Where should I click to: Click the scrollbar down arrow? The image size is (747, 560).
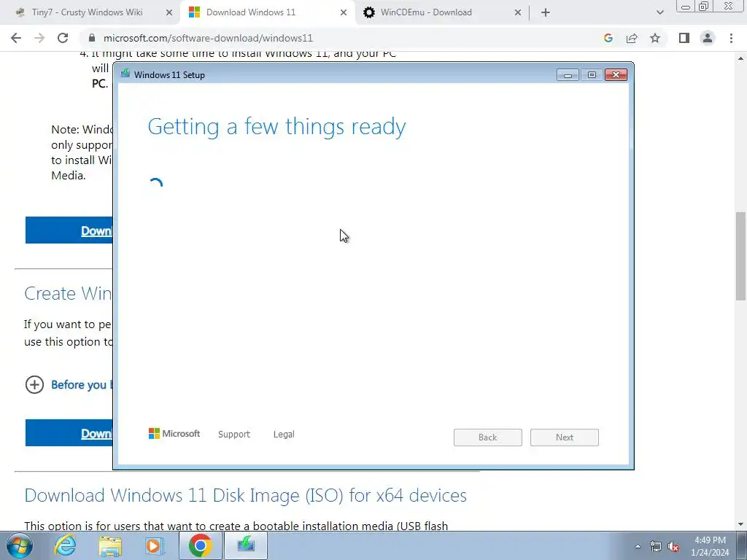coord(740,524)
